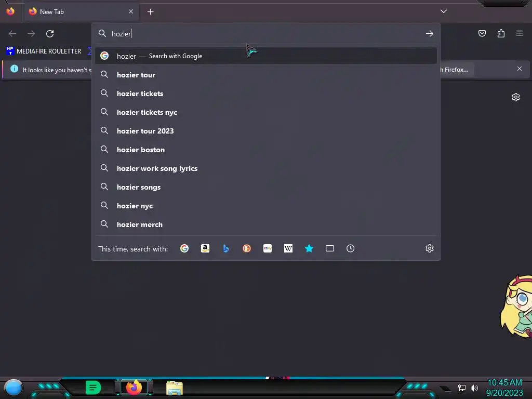532x399 pixels.
Task: Choose Bing one-off search icon
Action: [226, 248]
